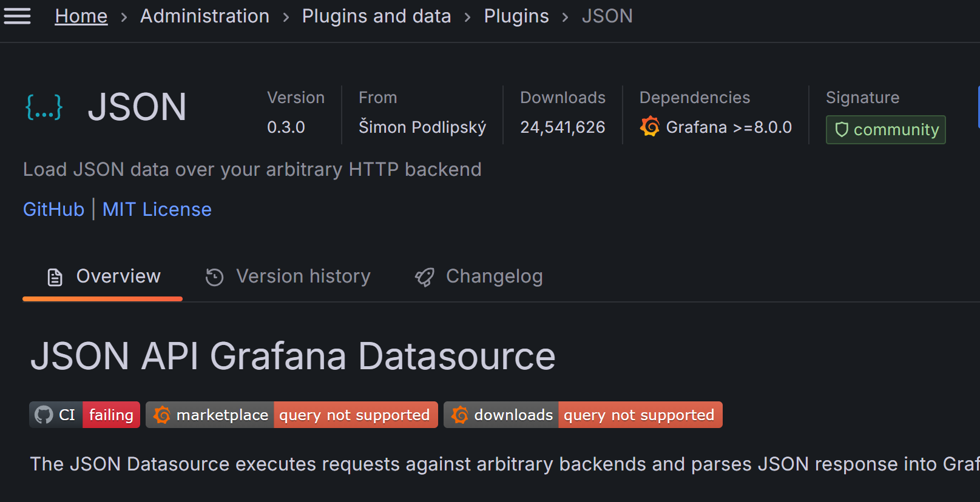Image resolution: width=980 pixels, height=502 pixels.
Task: Click Grafana icon in downloads badge
Action: tap(460, 415)
